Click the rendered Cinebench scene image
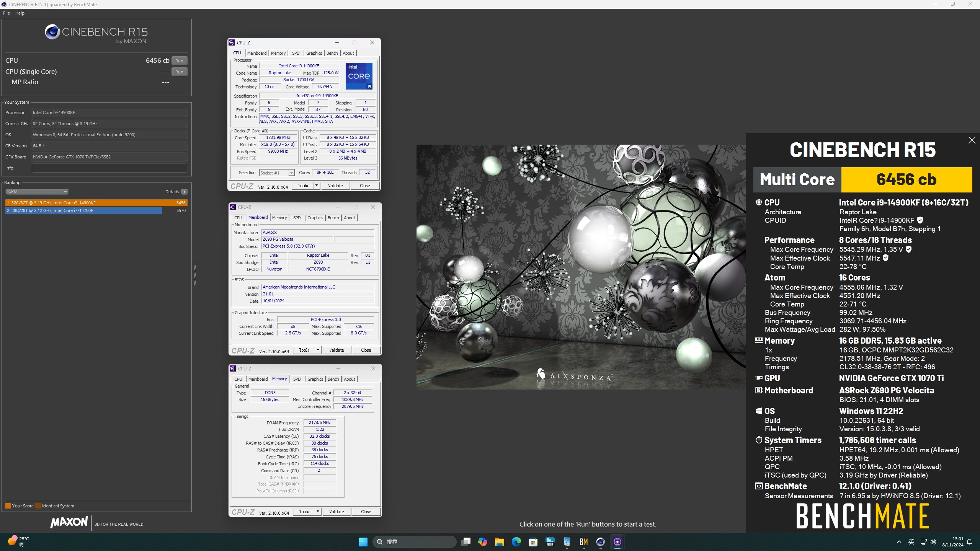The image size is (980, 551). [x=581, y=267]
